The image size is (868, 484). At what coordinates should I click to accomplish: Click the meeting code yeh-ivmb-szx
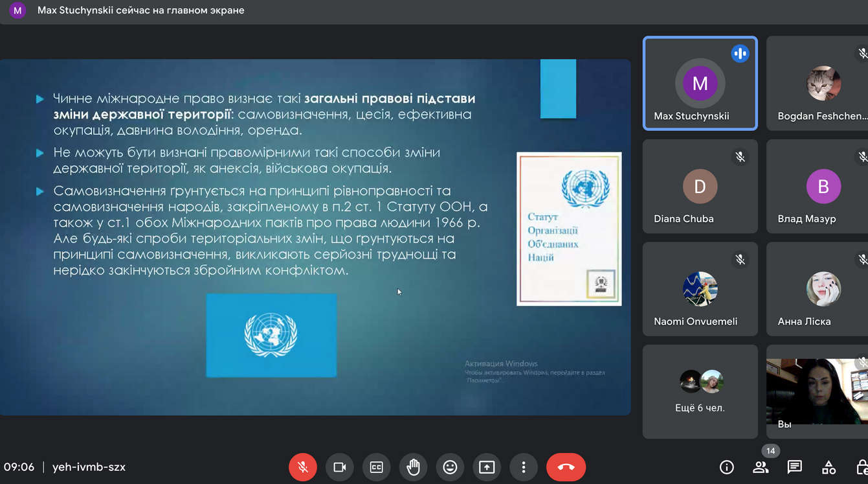(x=89, y=467)
